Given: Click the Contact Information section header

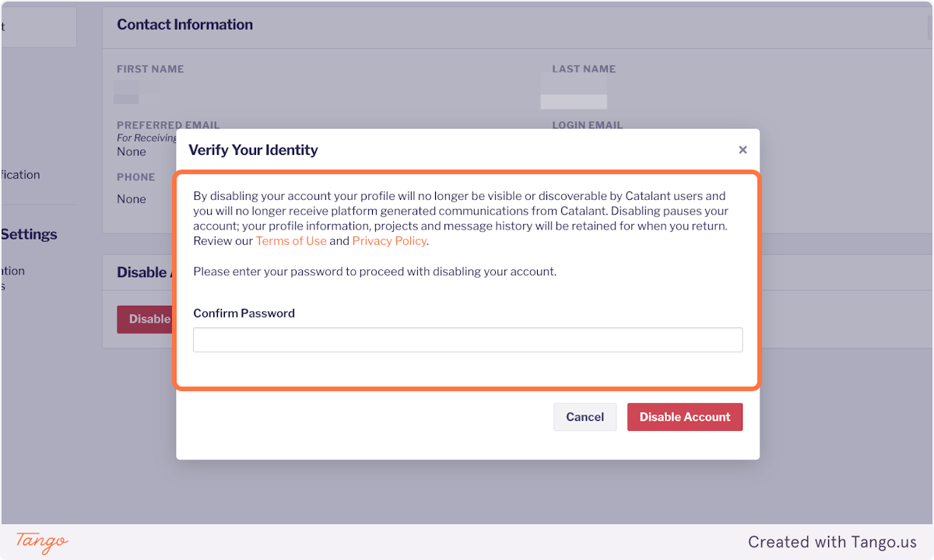Looking at the screenshot, I should click(184, 24).
